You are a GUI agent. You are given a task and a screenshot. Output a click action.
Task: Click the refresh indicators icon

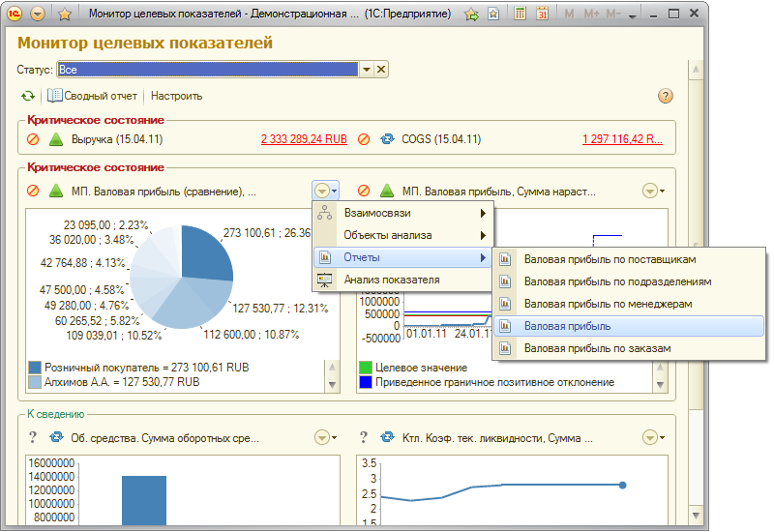[x=28, y=96]
